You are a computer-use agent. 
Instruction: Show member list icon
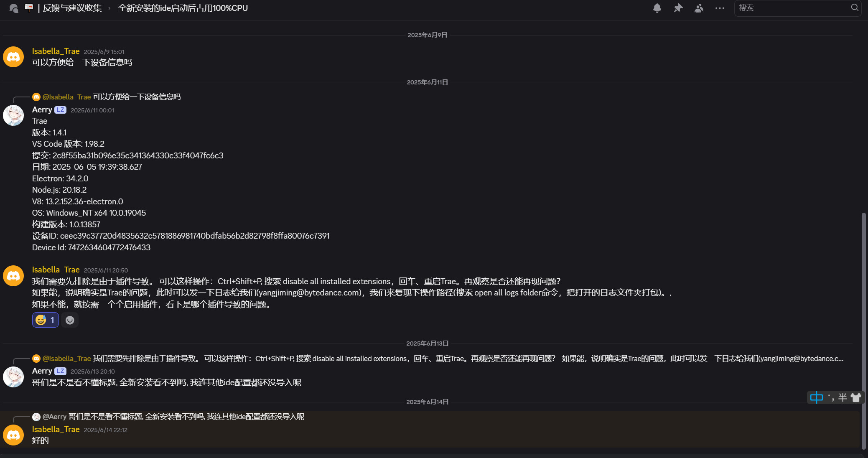[x=699, y=8]
